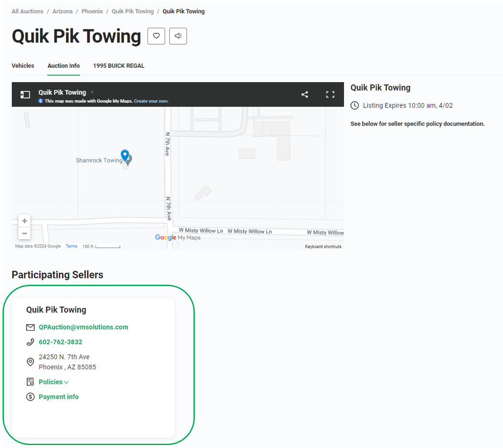Zoom out on the map
This screenshot has width=503, height=448.
tap(24, 233)
